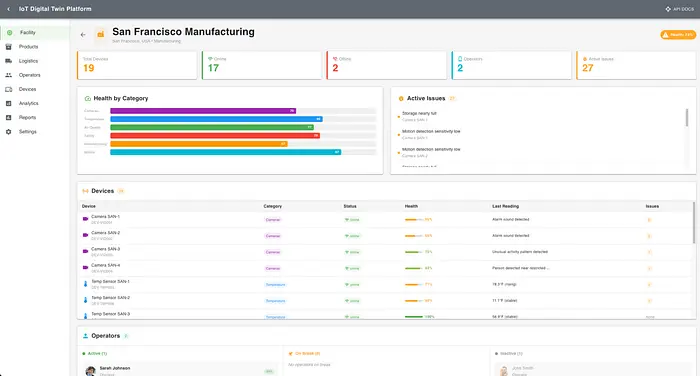Screen dimensions: 700x376
Task: Click the Temperature tag for Temp Sensor SAN-1
Action: pos(275,285)
